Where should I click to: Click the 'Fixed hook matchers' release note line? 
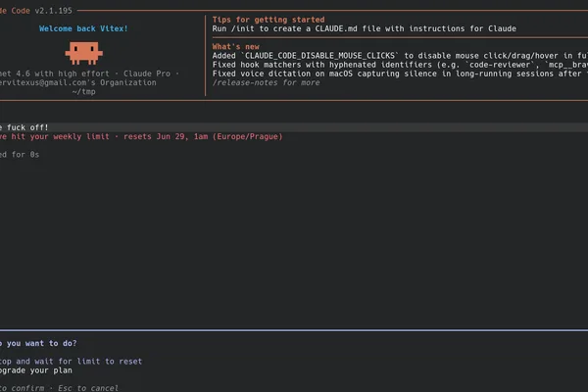tap(400, 65)
